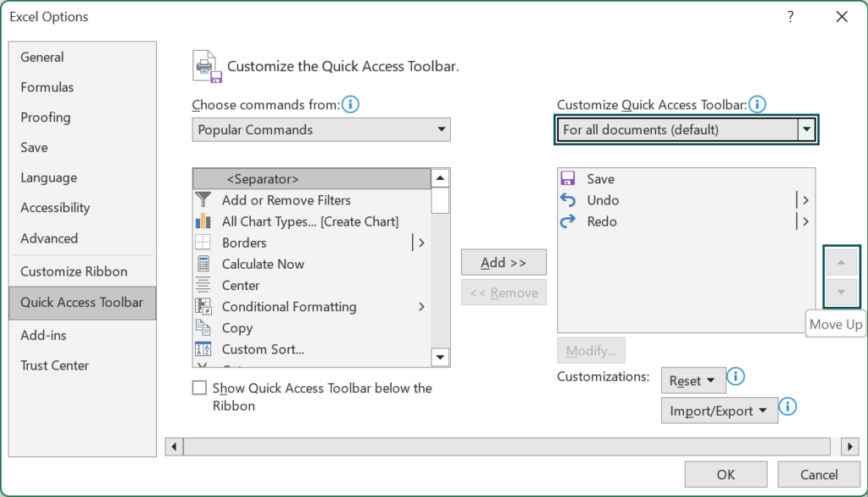This screenshot has width=868, height=497.
Task: Click commands list scroll up arrow
Action: pyautogui.click(x=440, y=178)
